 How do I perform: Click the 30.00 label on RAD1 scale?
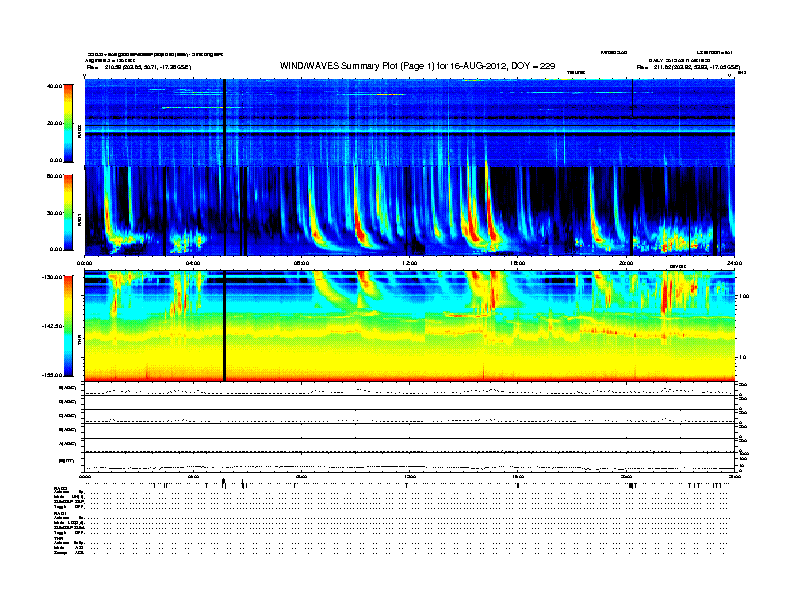pos(55,213)
